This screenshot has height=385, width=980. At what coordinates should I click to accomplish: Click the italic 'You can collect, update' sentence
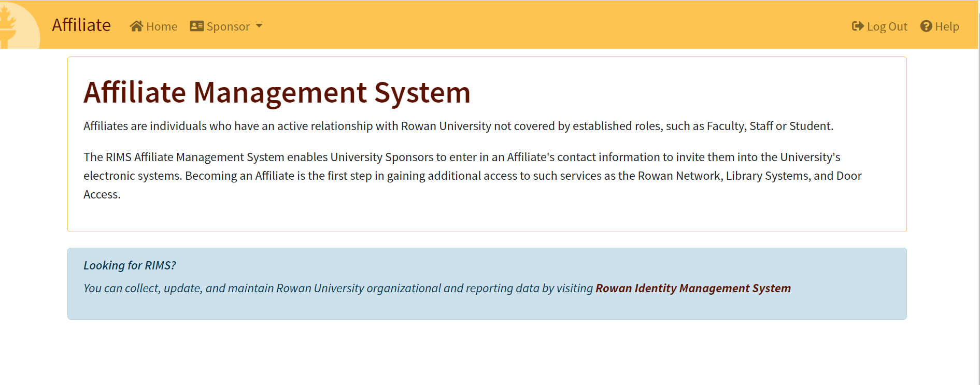tap(338, 288)
